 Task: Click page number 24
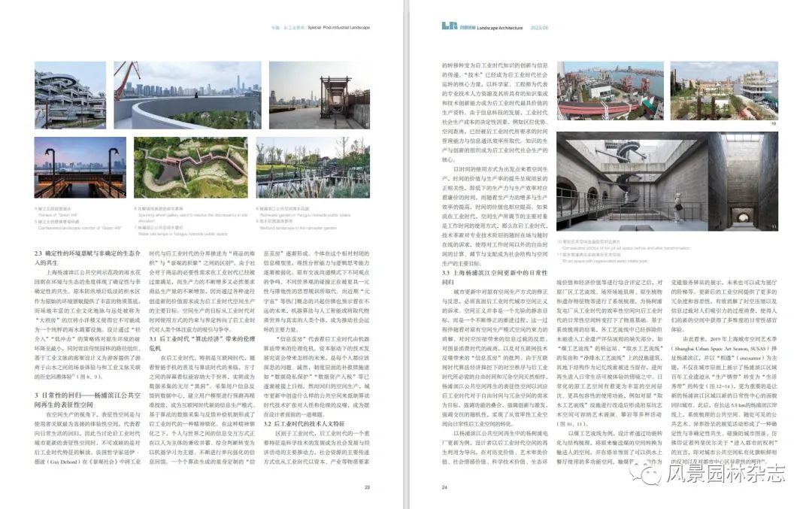(444, 487)
